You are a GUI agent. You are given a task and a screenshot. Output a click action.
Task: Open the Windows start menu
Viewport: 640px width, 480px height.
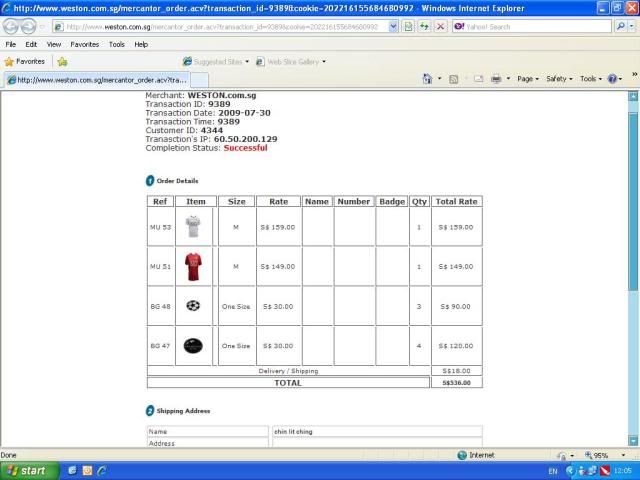29,471
